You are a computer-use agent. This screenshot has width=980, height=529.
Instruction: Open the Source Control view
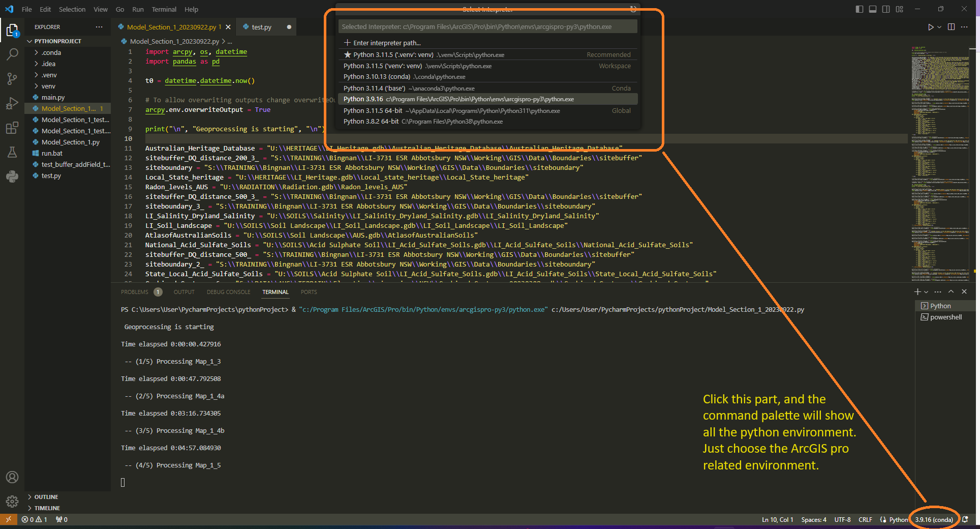pos(12,78)
